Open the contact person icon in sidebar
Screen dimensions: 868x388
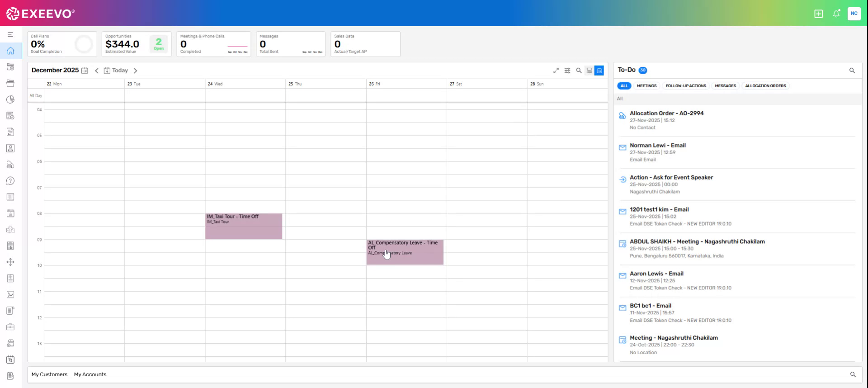[10, 148]
